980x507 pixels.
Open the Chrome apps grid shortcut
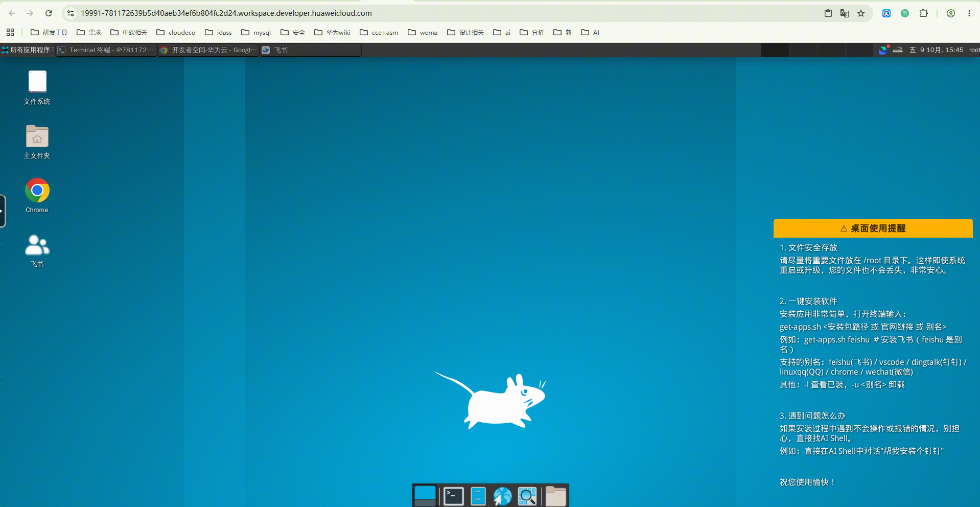(10, 32)
